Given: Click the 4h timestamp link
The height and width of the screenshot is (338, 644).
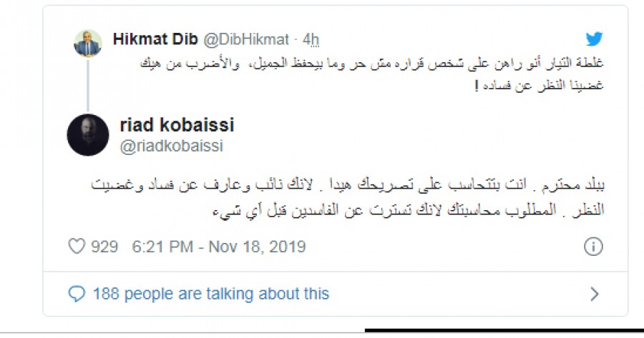Looking at the screenshot, I should [x=311, y=39].
